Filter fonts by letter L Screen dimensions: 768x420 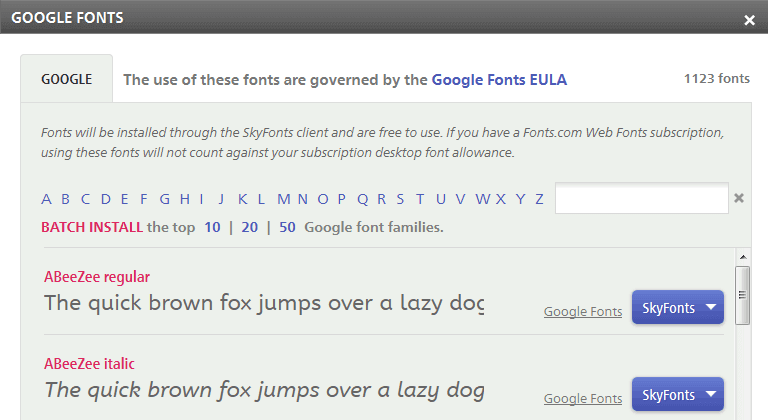click(261, 199)
